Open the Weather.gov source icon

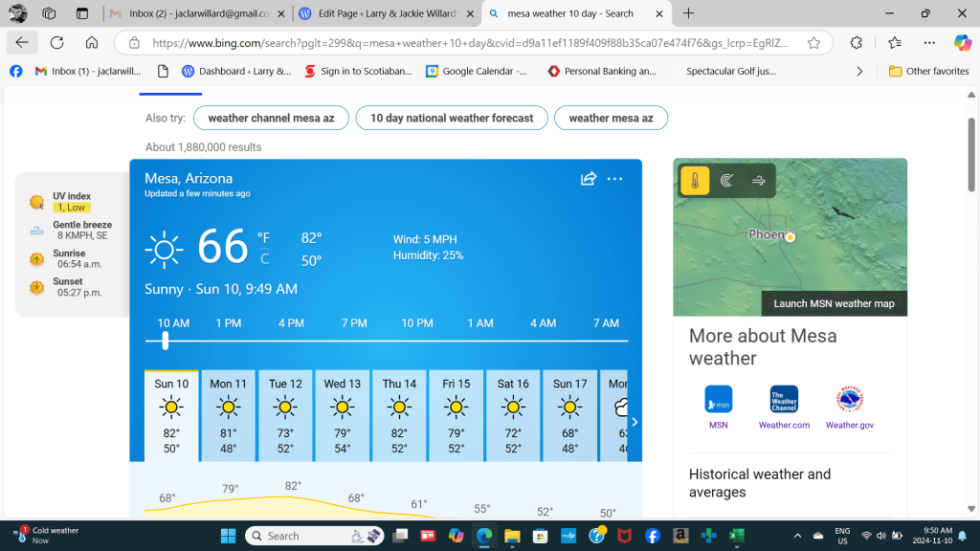[x=849, y=399]
